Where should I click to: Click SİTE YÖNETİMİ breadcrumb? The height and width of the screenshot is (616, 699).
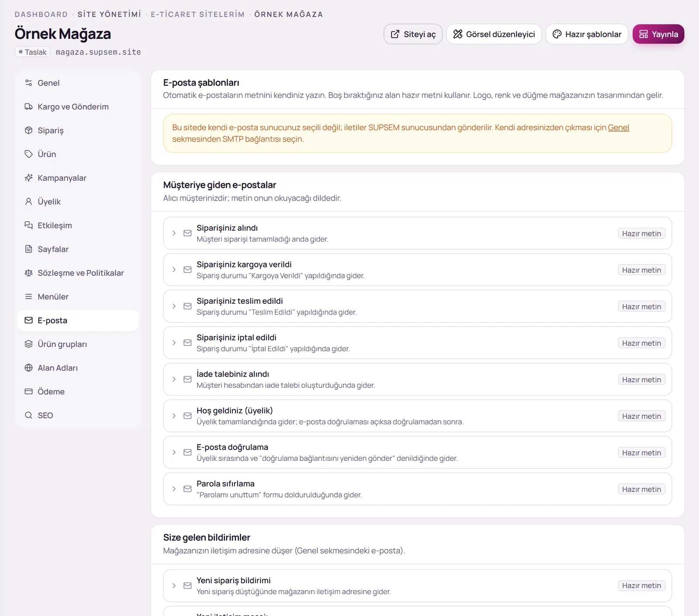click(109, 14)
